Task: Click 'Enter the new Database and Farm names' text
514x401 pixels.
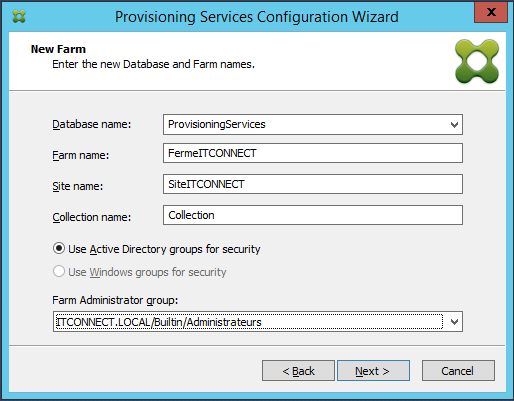Action: coord(153,64)
